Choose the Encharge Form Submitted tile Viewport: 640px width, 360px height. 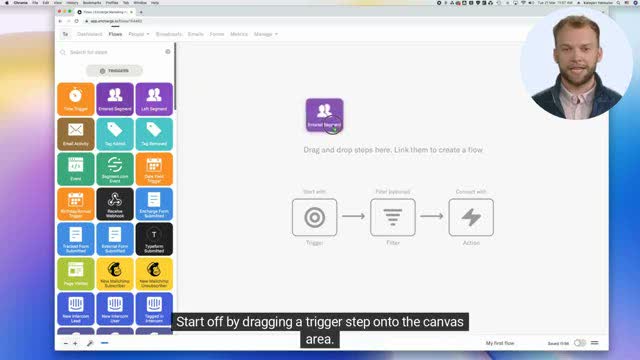point(154,204)
